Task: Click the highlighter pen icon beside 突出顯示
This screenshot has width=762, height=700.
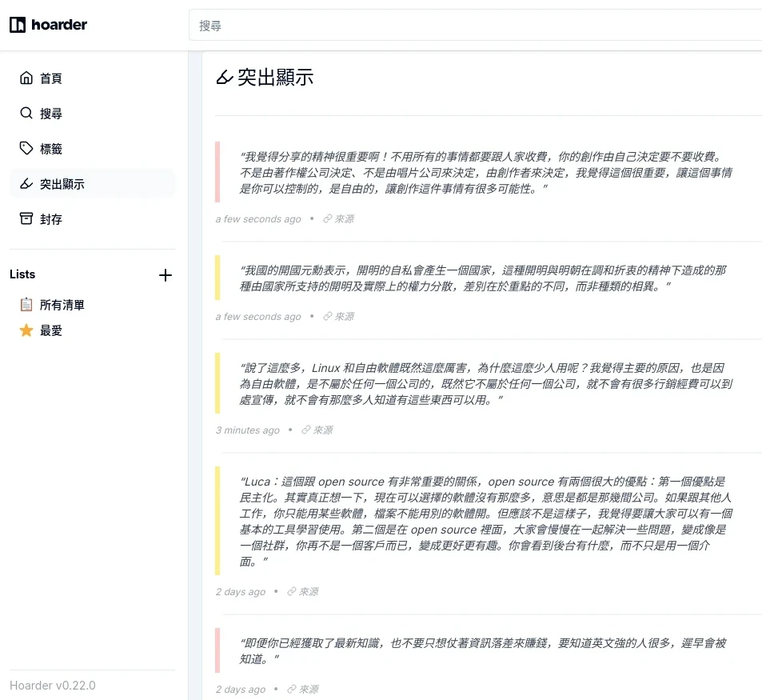Action: (x=26, y=183)
